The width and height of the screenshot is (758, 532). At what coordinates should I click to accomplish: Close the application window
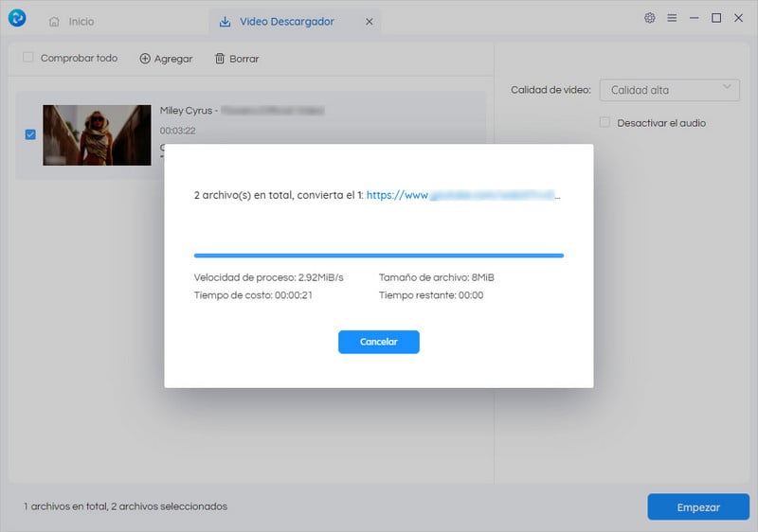(x=739, y=18)
